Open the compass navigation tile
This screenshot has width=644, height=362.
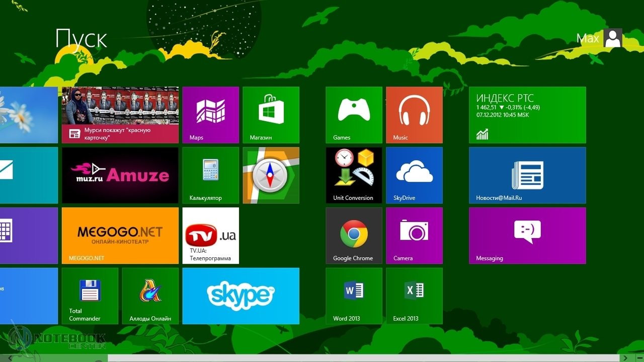pos(271,175)
